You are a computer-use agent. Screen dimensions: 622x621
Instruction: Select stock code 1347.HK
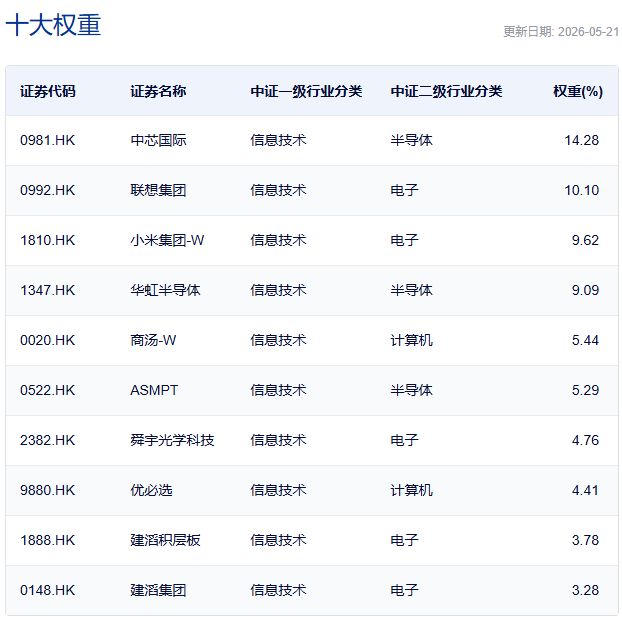click(x=48, y=290)
